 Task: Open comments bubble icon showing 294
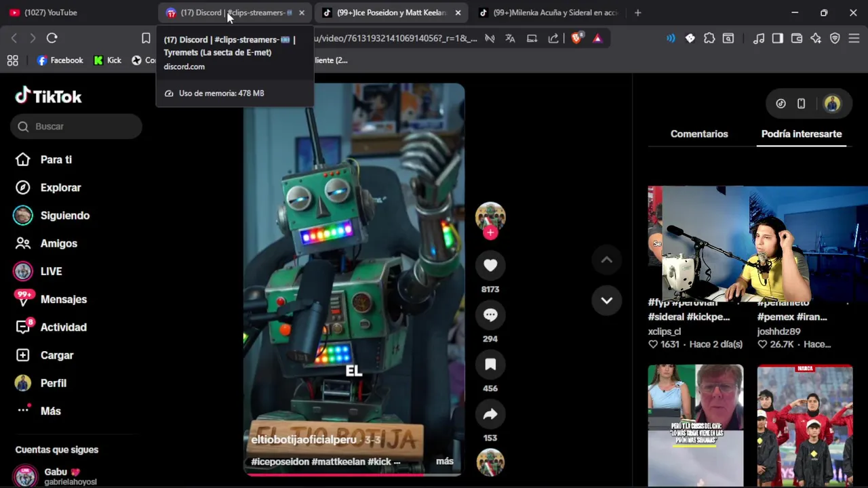(x=490, y=315)
